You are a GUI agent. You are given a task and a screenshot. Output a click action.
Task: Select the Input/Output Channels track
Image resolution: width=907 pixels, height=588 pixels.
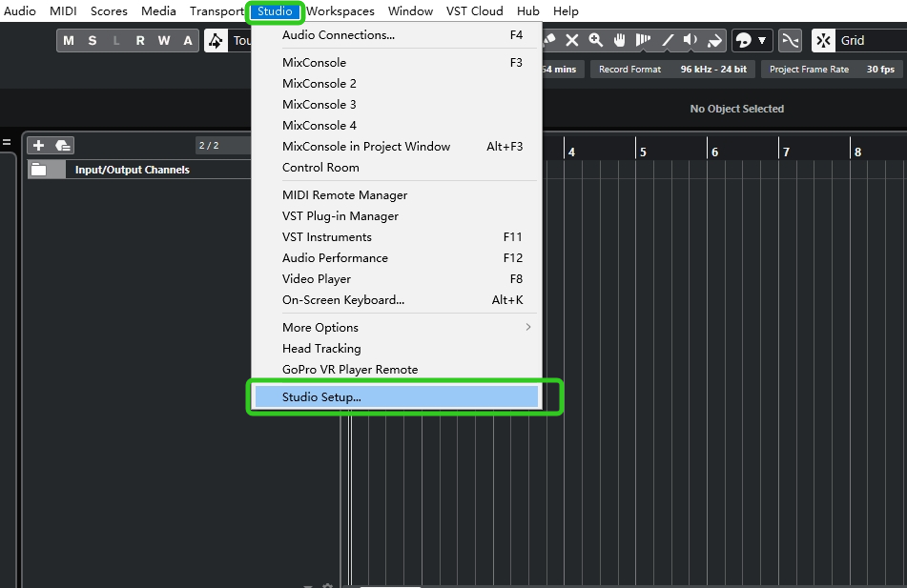click(x=139, y=170)
